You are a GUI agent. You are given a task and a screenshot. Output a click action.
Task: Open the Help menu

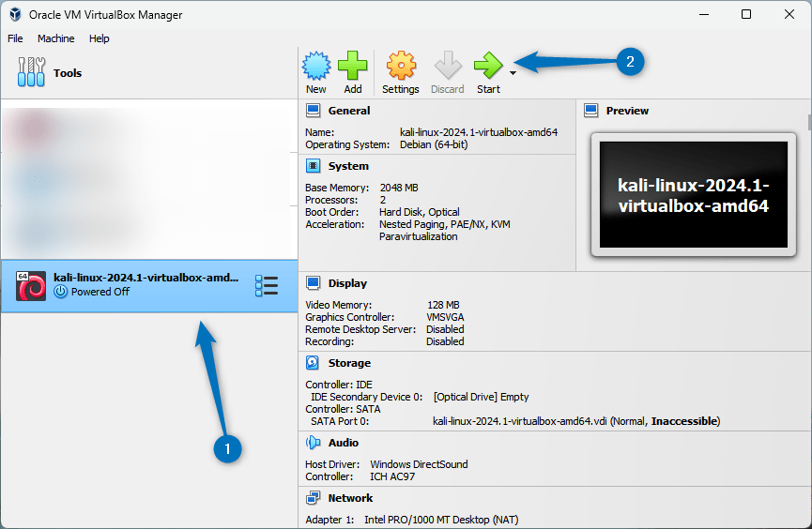point(99,38)
